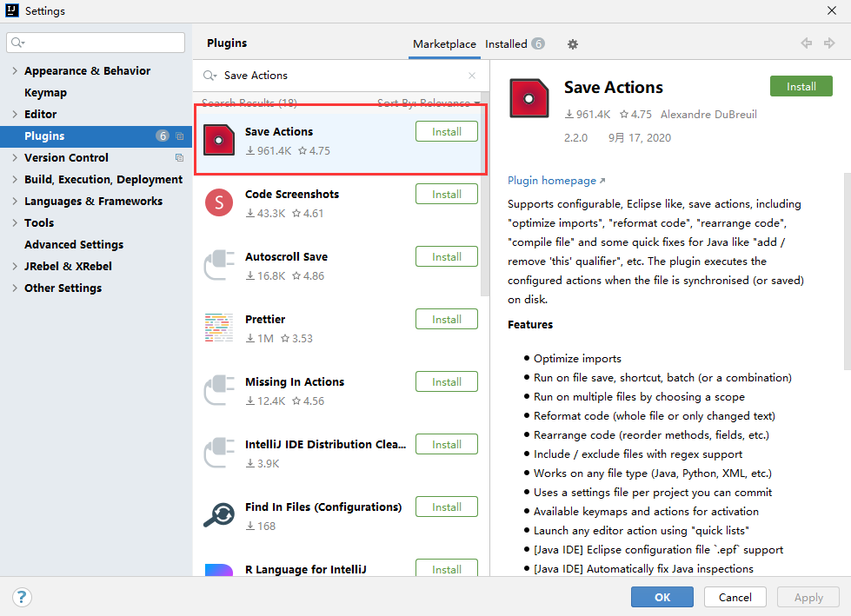Image resolution: width=851 pixels, height=616 pixels.
Task: Open Sort By Relevance dropdown
Action: pyautogui.click(x=429, y=103)
